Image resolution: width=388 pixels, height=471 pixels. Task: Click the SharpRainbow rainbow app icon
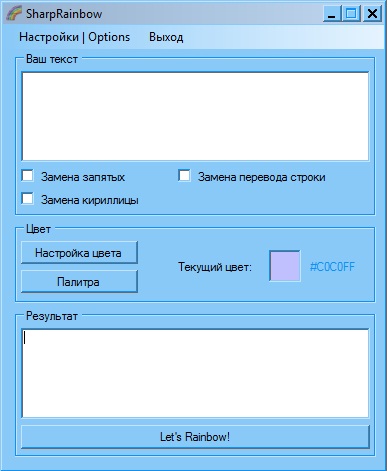click(x=14, y=14)
